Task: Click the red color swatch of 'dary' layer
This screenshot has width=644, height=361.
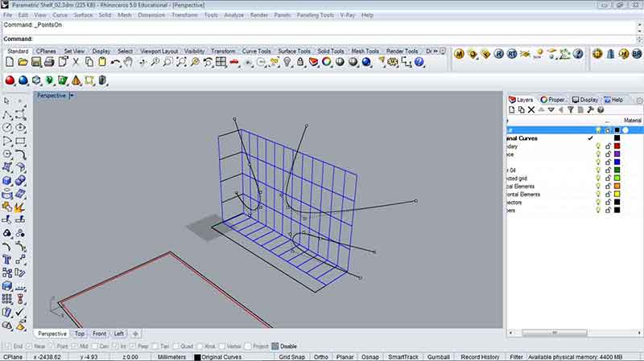Action: pyautogui.click(x=617, y=146)
